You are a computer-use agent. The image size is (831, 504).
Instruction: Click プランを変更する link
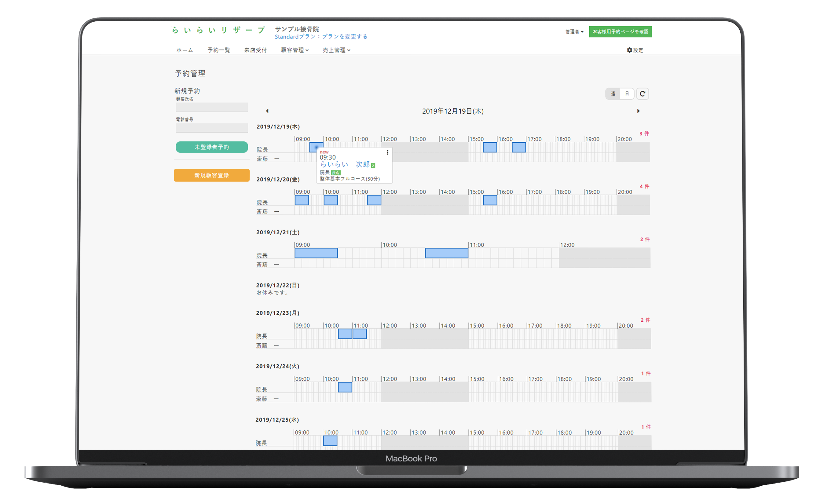(344, 36)
